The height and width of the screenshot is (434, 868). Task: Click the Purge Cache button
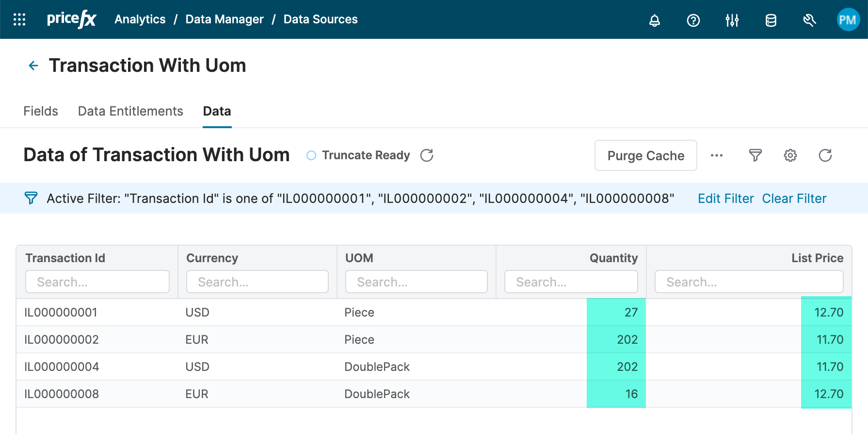pos(646,155)
